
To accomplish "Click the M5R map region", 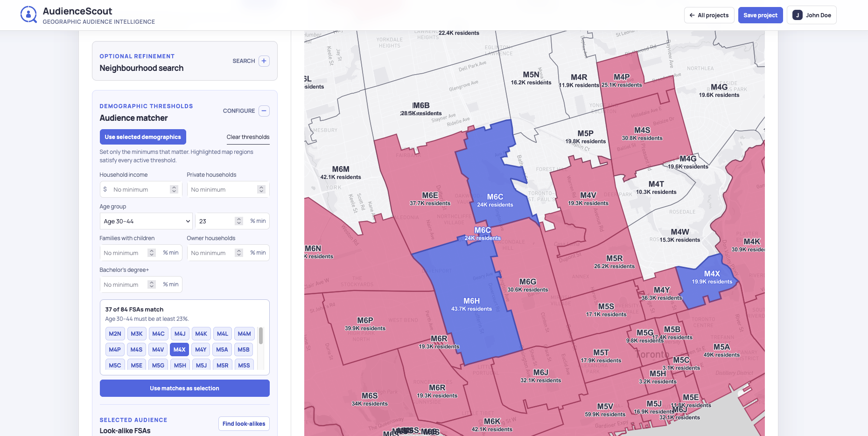I will tap(614, 262).
